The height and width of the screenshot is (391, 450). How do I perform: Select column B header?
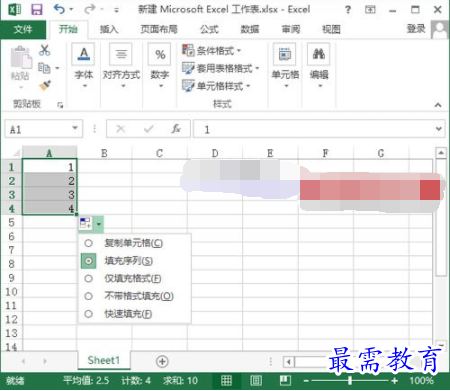[104, 153]
